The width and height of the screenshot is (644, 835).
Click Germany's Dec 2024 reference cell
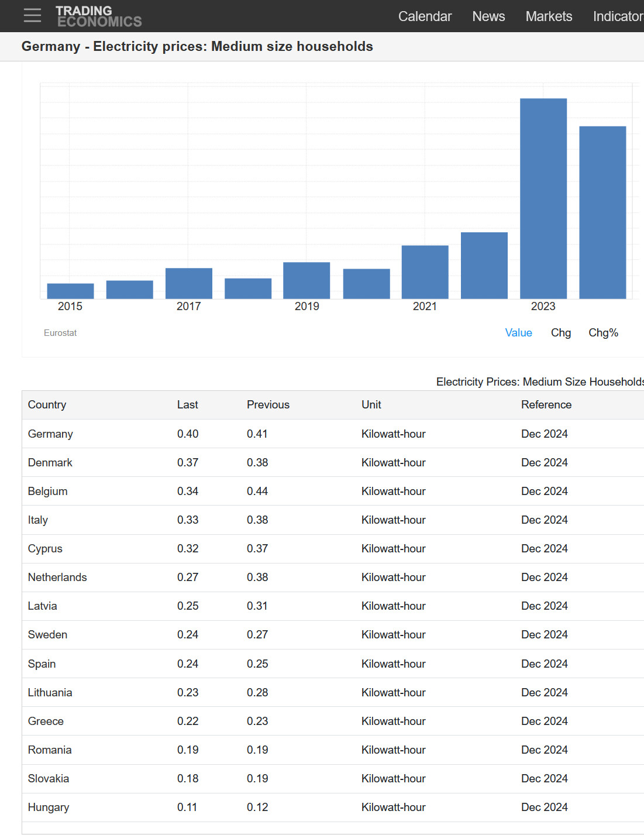[545, 434]
